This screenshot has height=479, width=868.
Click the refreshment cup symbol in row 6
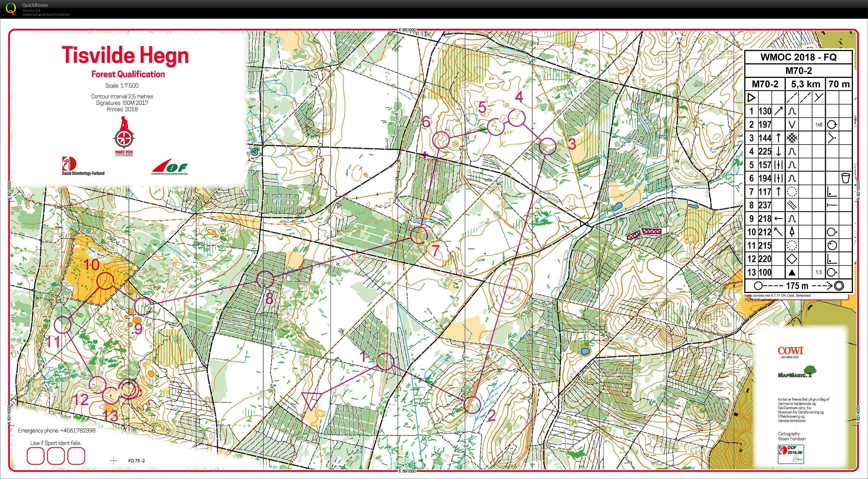(846, 178)
